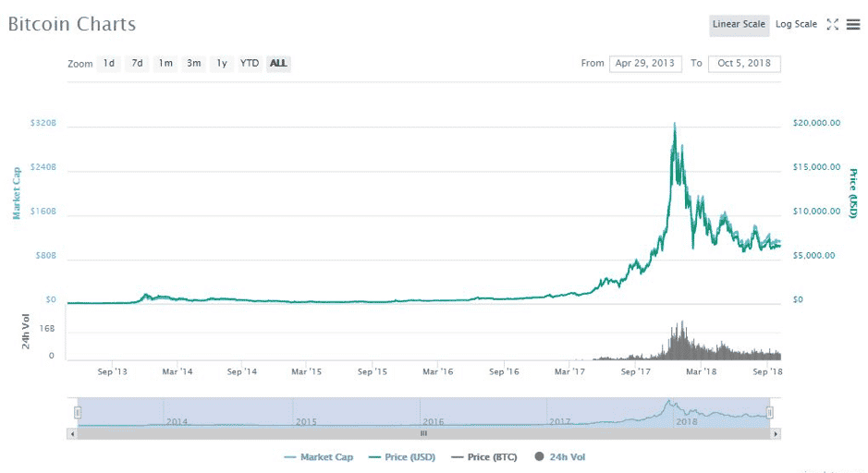Toggle 24h Vol series in legend
The width and height of the screenshot is (868, 473).
click(560, 457)
